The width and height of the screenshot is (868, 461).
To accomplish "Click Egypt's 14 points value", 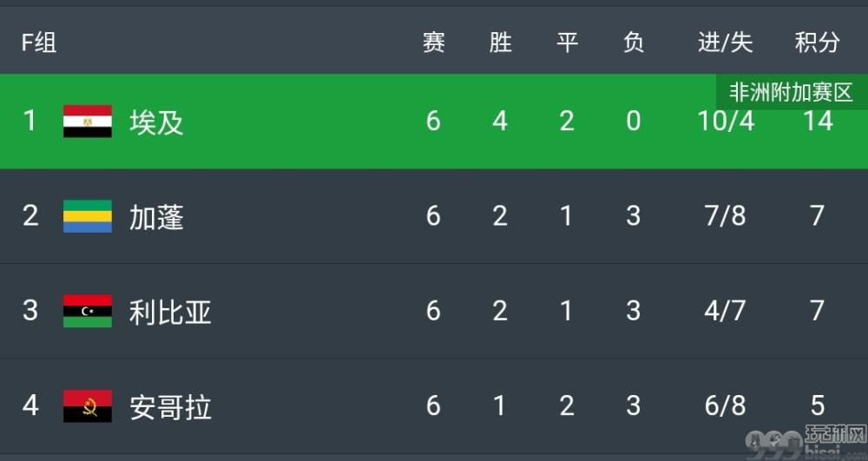I will [819, 121].
